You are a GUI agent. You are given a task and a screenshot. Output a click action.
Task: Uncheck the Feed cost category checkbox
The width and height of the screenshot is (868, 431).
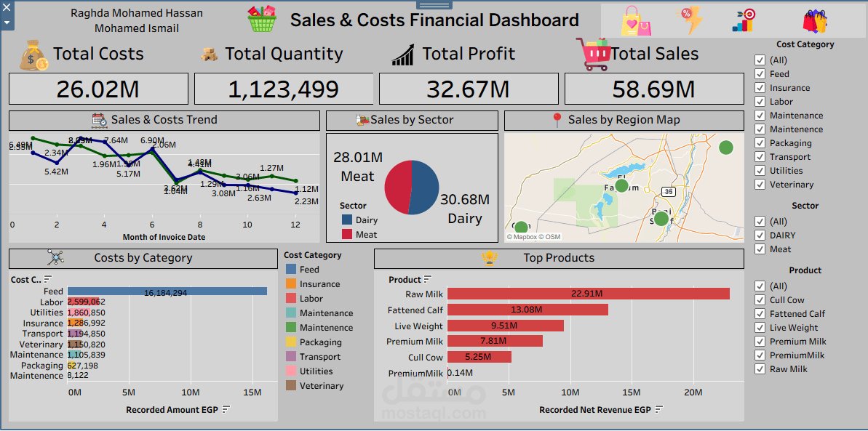(760, 74)
